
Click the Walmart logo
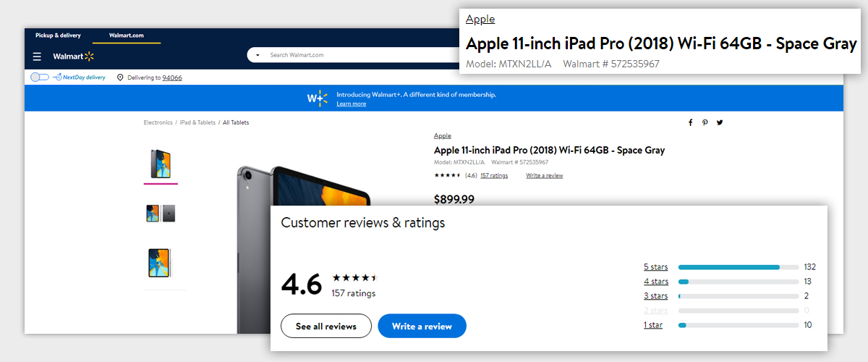tap(74, 56)
